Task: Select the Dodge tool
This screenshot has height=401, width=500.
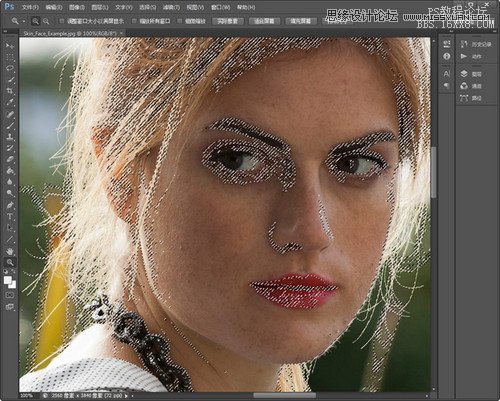Action: click(10, 193)
